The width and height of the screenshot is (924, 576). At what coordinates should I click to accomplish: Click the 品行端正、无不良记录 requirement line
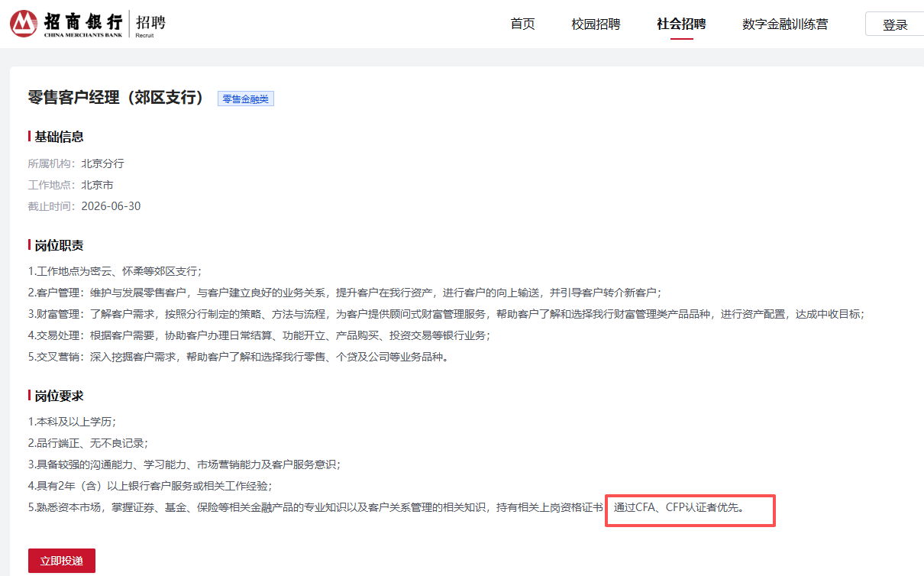88,443
